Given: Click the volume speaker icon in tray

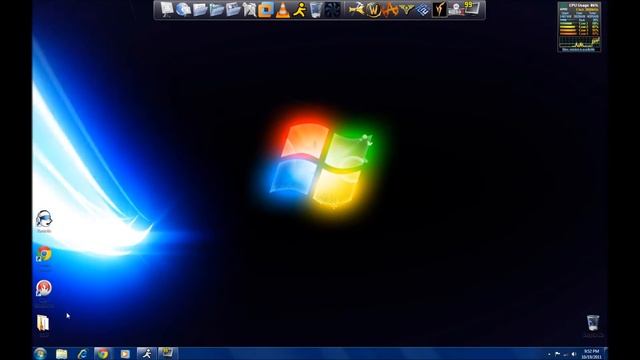Looking at the screenshot, I should 574,354.
